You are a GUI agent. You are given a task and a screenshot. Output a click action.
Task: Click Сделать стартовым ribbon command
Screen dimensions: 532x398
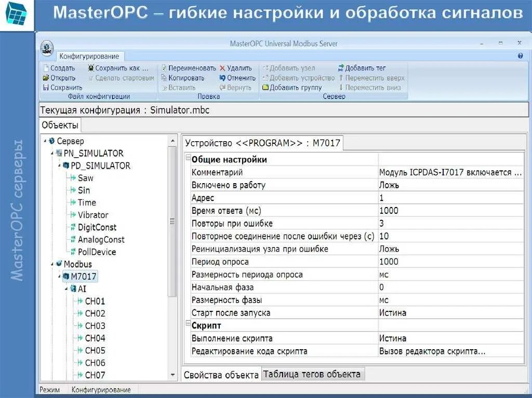click(x=121, y=78)
